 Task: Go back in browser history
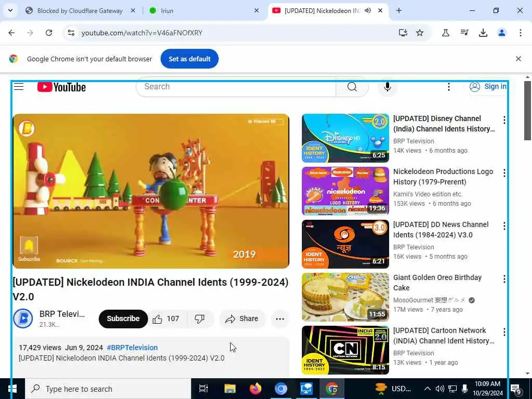[x=11, y=33]
